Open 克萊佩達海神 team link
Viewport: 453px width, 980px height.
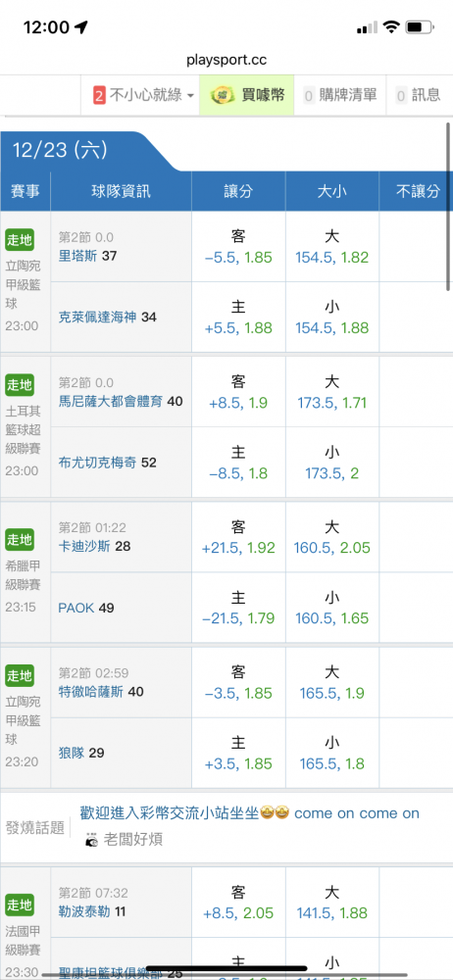click(x=98, y=317)
